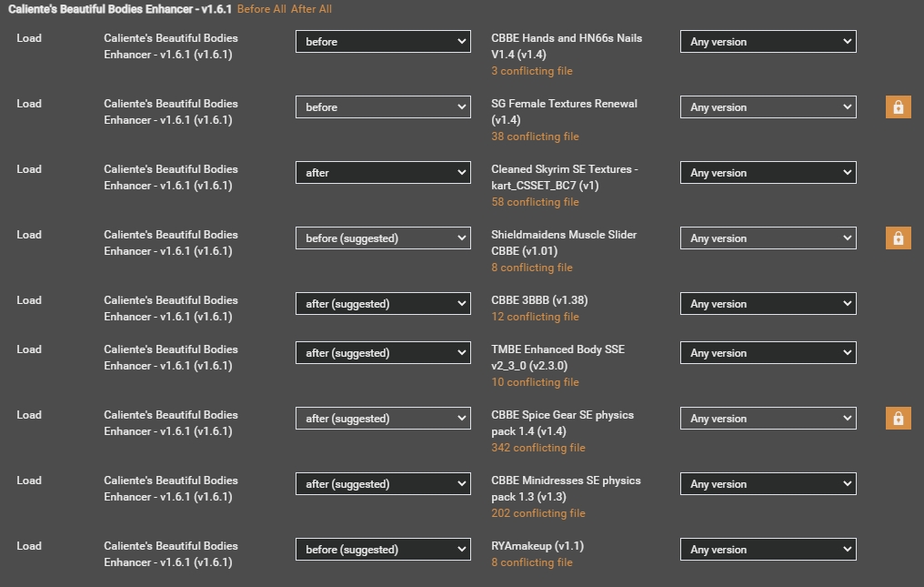View 38 conflicting files for SG Female Textures
The height and width of the screenshot is (587, 924).
pos(536,136)
